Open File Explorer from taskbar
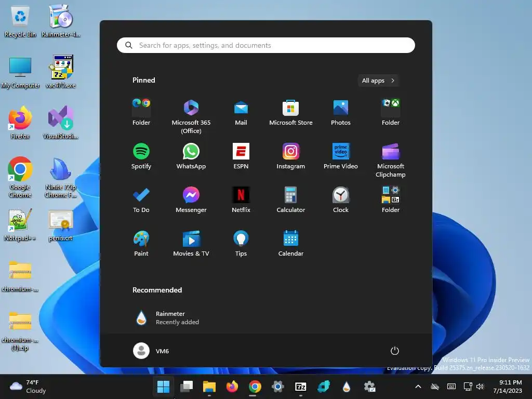This screenshot has width=532, height=399. [209, 387]
